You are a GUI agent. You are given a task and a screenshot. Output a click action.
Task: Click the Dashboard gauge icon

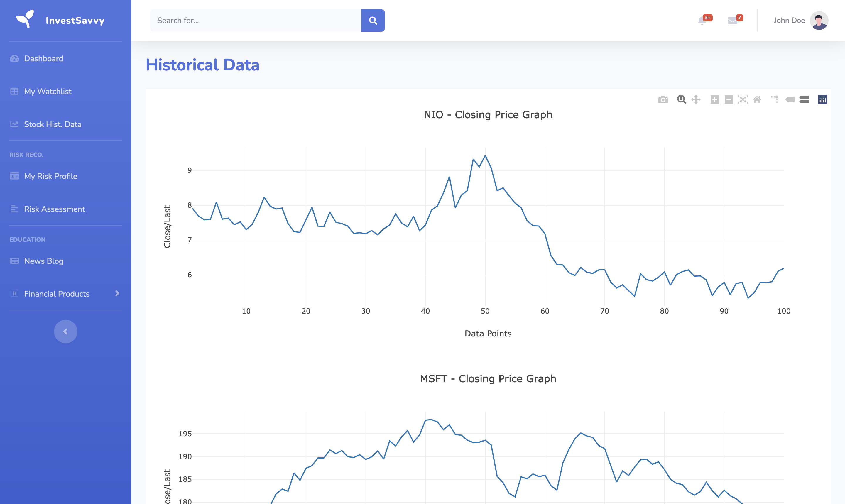pyautogui.click(x=14, y=59)
